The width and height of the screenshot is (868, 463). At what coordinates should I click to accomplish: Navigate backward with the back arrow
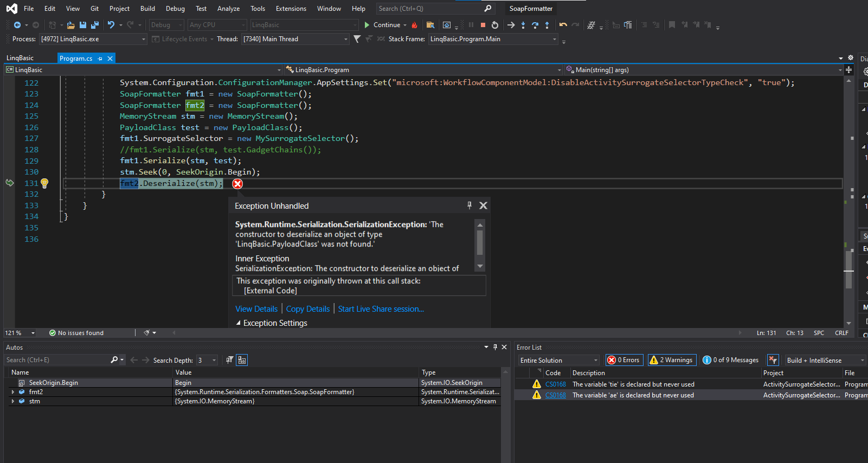[17, 25]
